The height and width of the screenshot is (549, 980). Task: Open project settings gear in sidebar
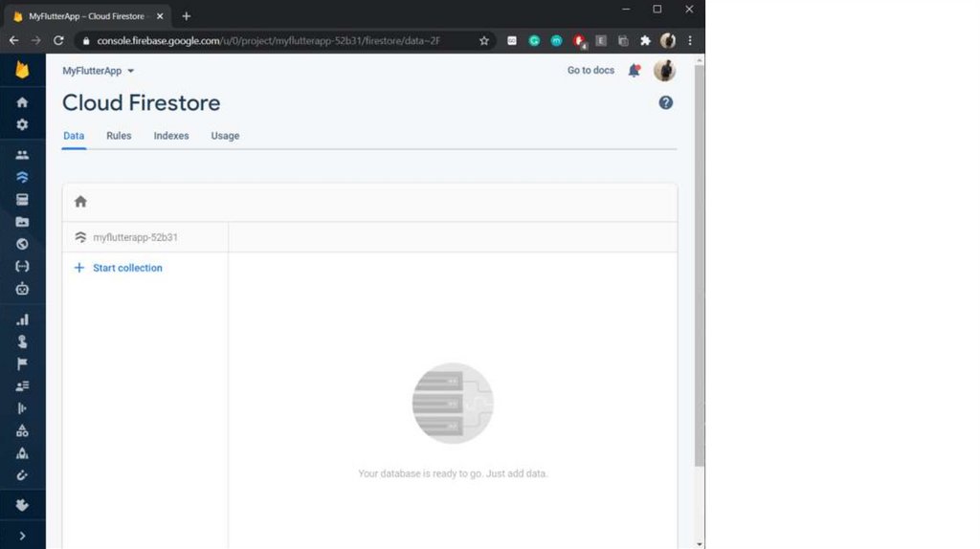[x=23, y=124]
